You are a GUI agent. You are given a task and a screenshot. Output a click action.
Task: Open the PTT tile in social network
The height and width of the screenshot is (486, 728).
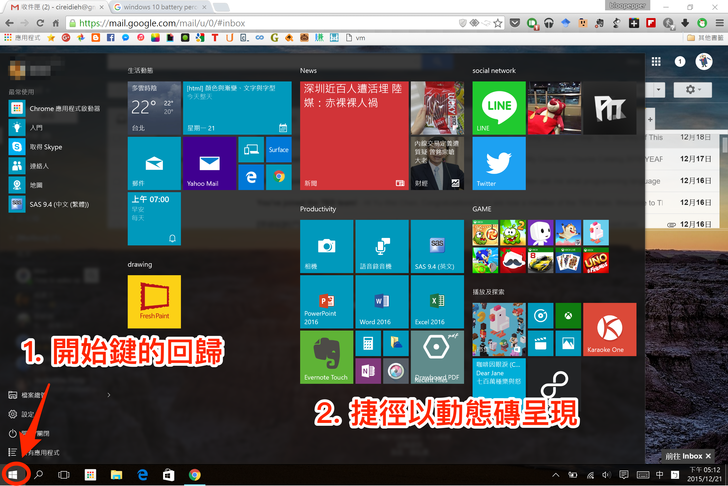(610, 108)
